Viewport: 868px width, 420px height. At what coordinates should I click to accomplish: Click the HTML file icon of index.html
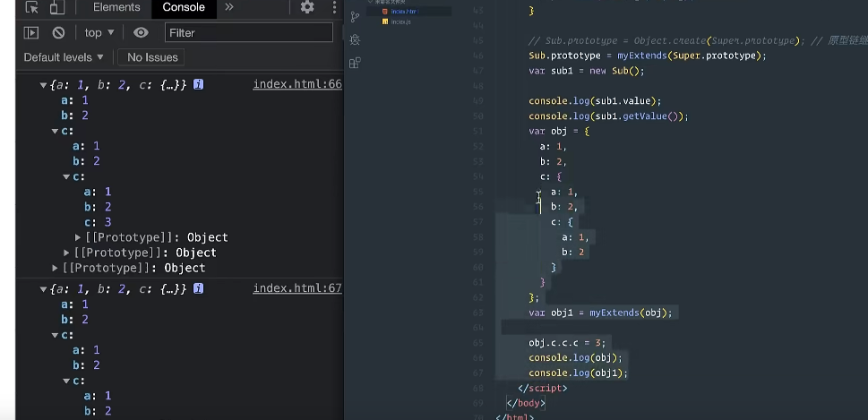pyautogui.click(x=384, y=11)
